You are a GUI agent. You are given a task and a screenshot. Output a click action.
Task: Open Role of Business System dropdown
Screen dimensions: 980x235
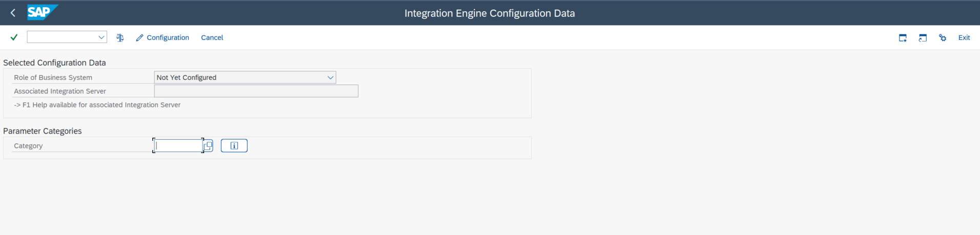(x=330, y=77)
